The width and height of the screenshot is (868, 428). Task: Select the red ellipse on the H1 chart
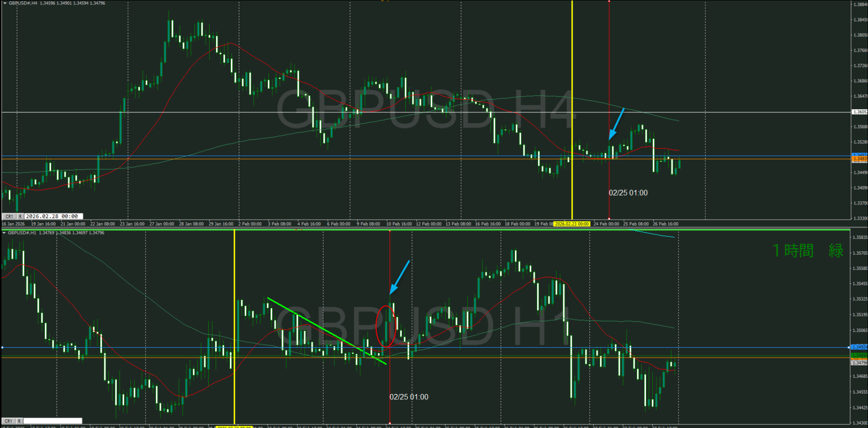click(386, 327)
